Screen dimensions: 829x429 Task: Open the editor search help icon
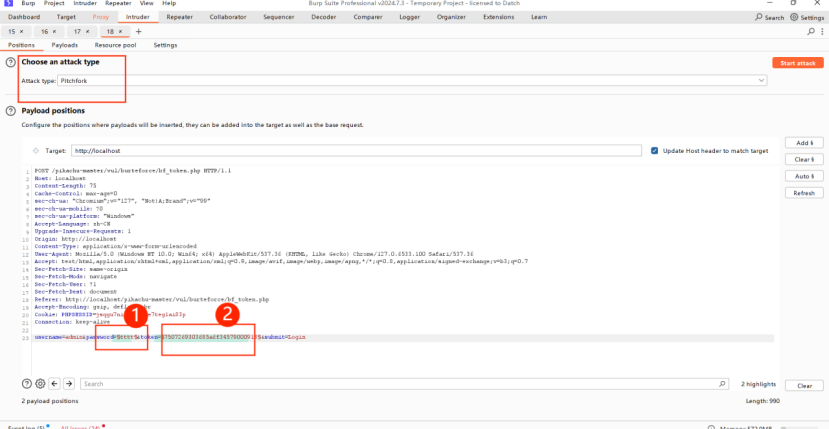[x=26, y=384]
